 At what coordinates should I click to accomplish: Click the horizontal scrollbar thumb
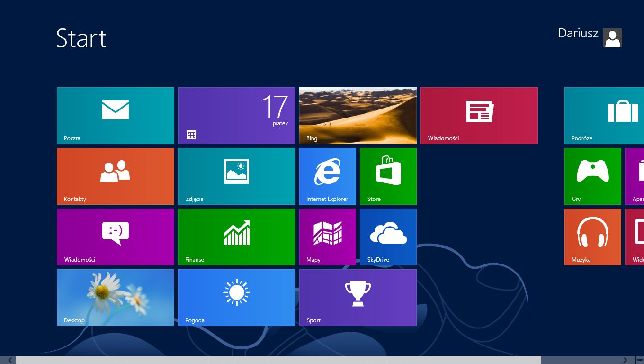[x=278, y=360]
